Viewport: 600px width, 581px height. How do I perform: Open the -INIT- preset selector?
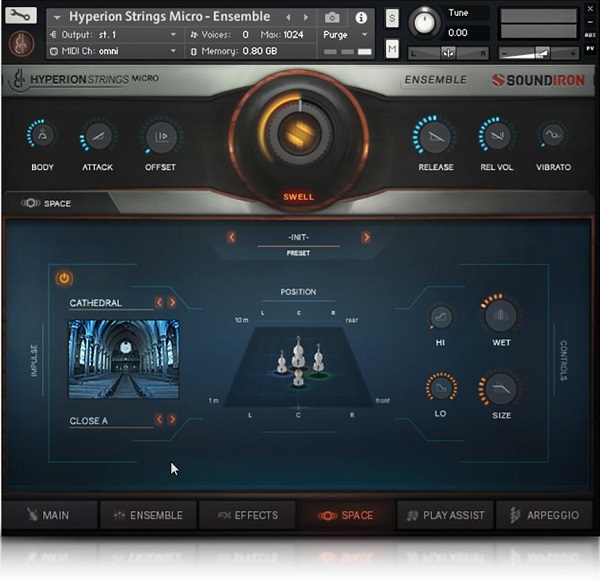[298, 238]
